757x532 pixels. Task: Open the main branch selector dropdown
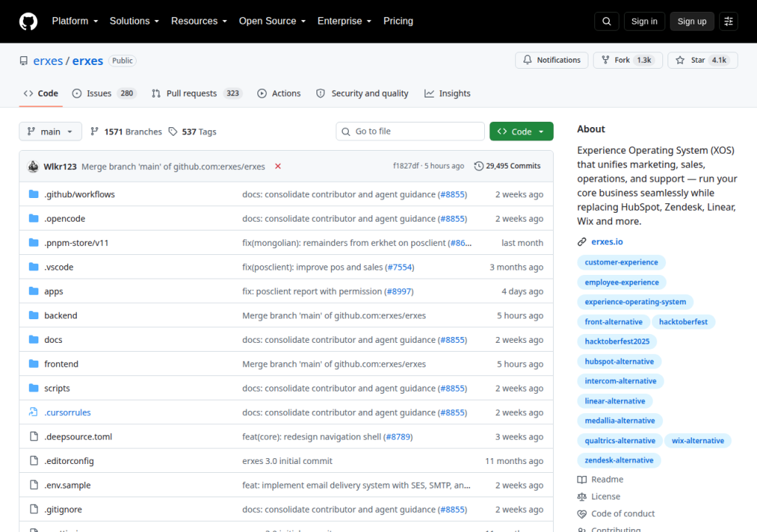point(50,132)
